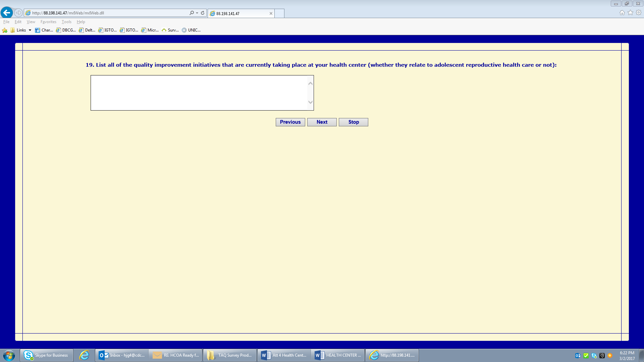Click Add to Favorites bar star icon
Viewport: 644px width, 362px height.
tap(5, 30)
